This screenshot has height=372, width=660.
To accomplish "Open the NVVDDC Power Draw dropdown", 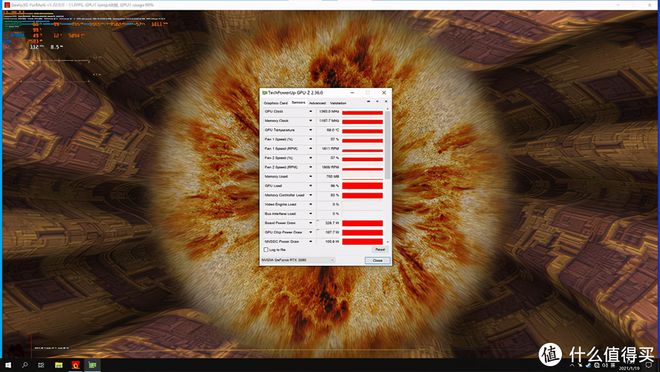I will click(x=311, y=241).
